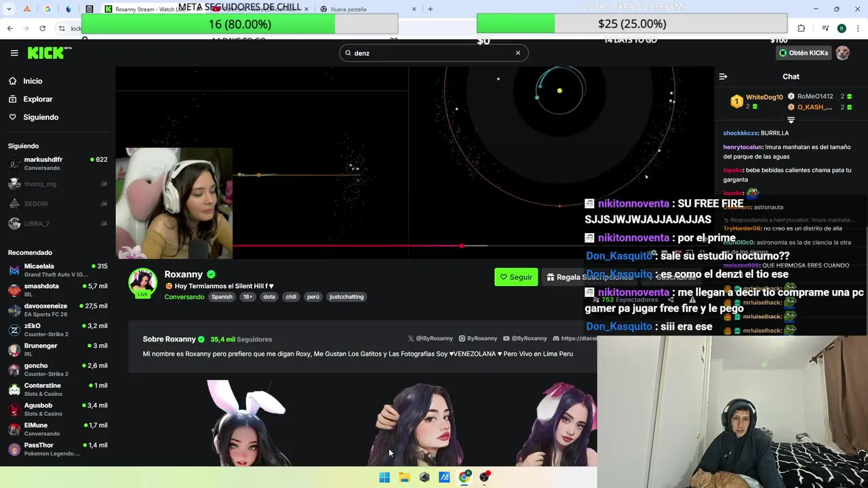Select the justcchatting tag
This screenshot has height=488, width=868.
click(347, 297)
